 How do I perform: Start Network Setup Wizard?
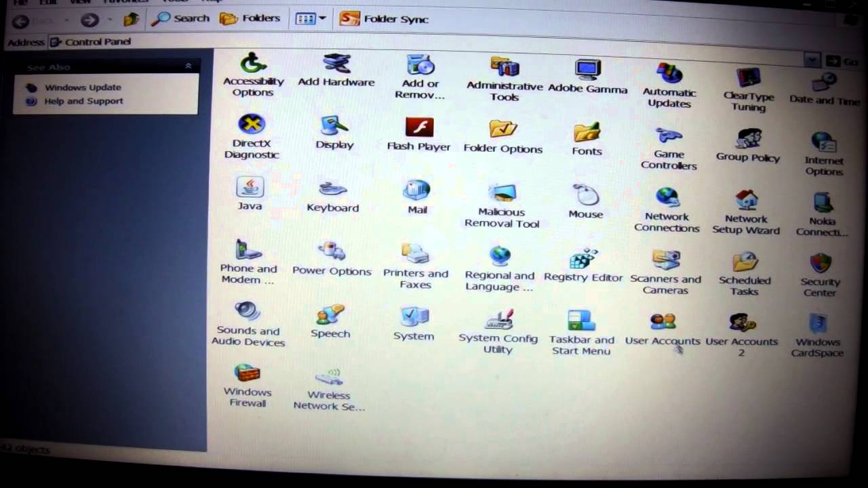(x=746, y=213)
